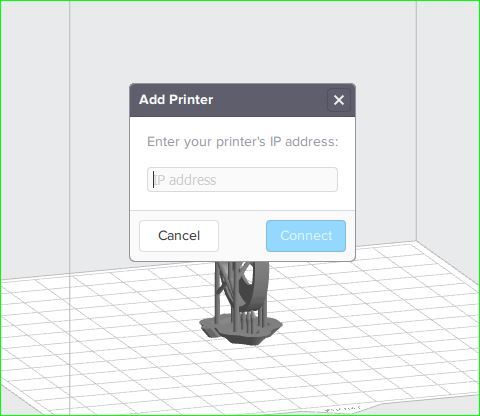Click the Connect button
Screen dimensions: 480x416
point(306,236)
